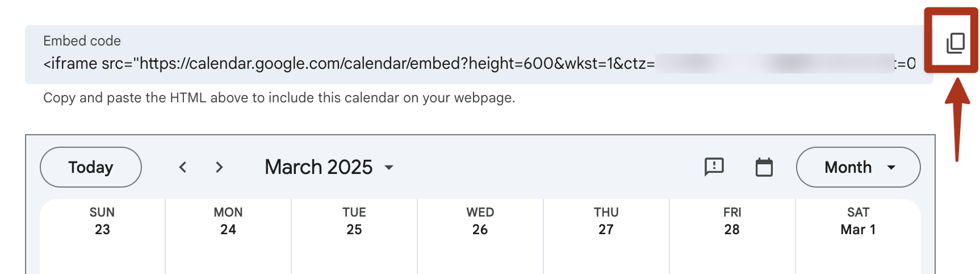
Task: Open the calendar icon in toolbar
Action: 764,167
